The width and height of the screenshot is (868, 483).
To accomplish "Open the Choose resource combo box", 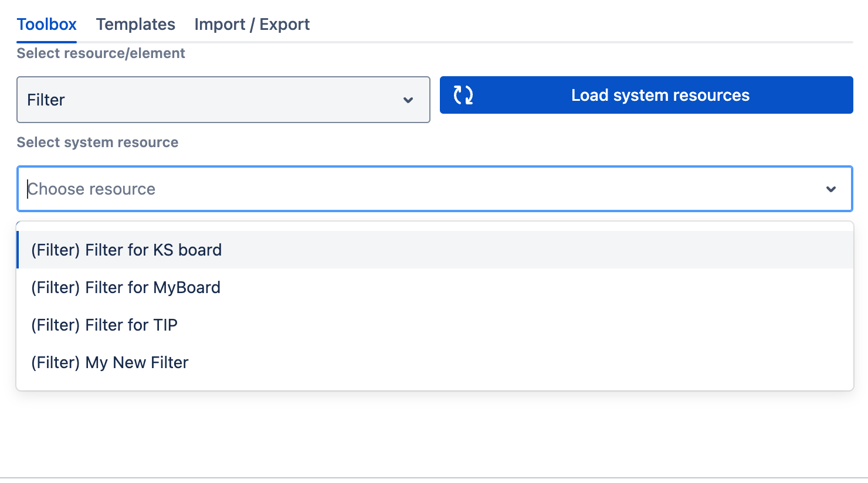I will coord(434,189).
